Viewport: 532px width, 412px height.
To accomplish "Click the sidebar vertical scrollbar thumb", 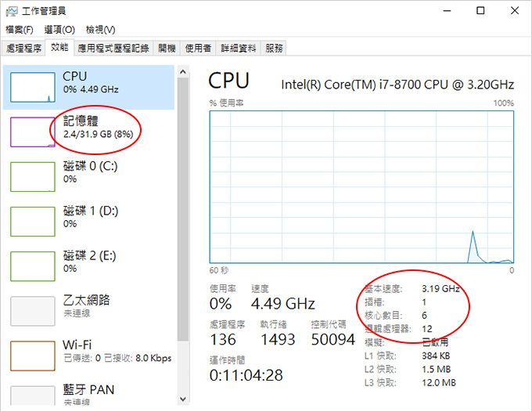I will [x=183, y=209].
